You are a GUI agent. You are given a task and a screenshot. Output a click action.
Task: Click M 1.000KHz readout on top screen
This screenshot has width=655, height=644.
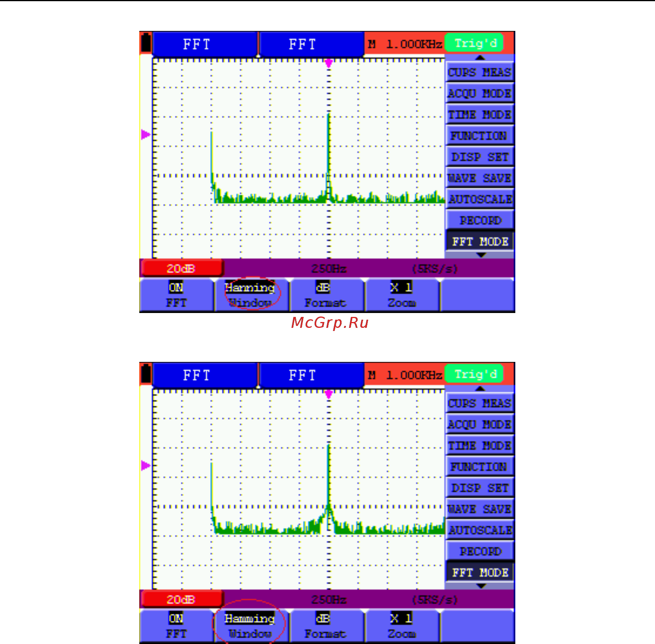[x=405, y=44]
